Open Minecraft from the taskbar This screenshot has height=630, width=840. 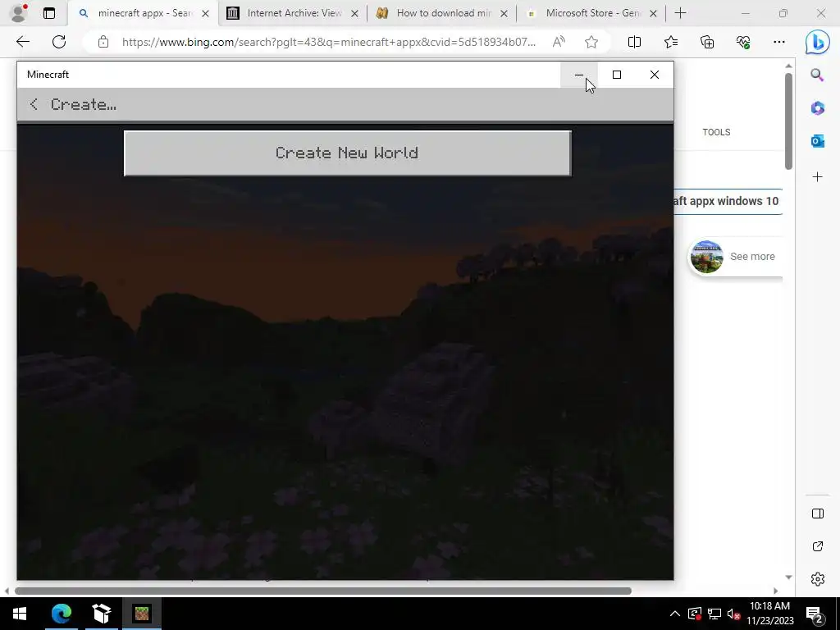pos(142,614)
